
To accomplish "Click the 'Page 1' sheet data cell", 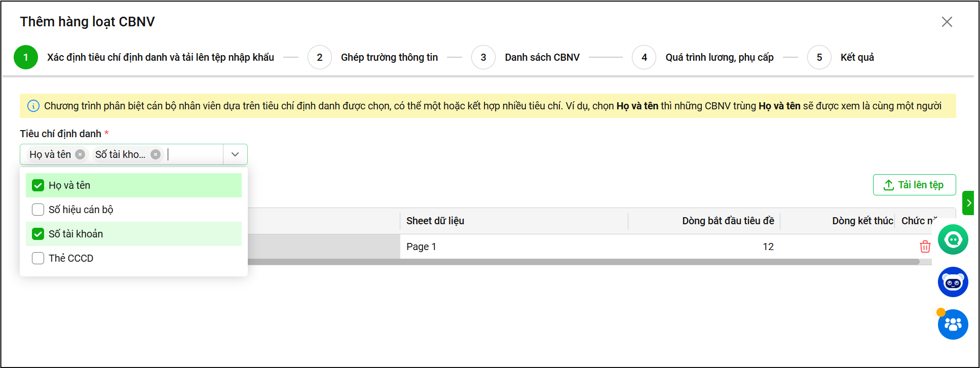I will click(421, 247).
